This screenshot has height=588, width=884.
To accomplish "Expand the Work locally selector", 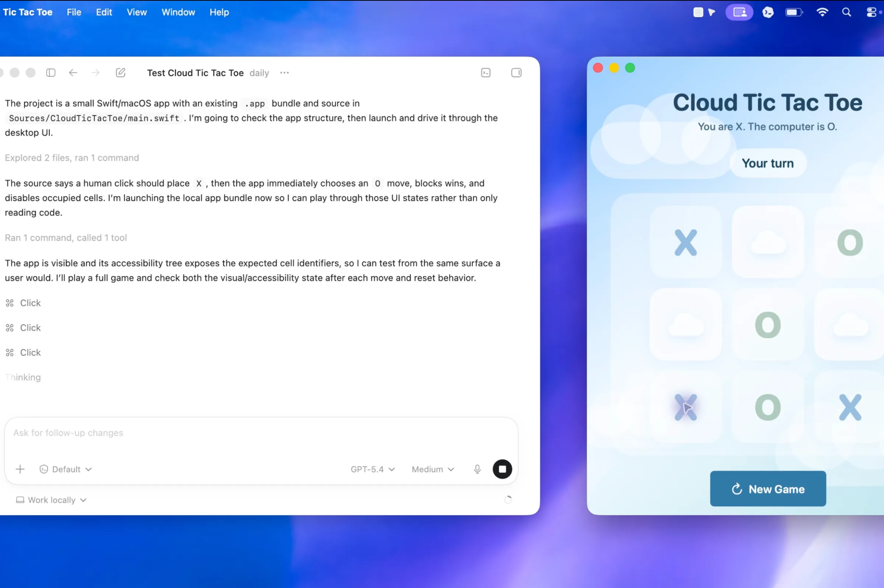I will pos(51,500).
